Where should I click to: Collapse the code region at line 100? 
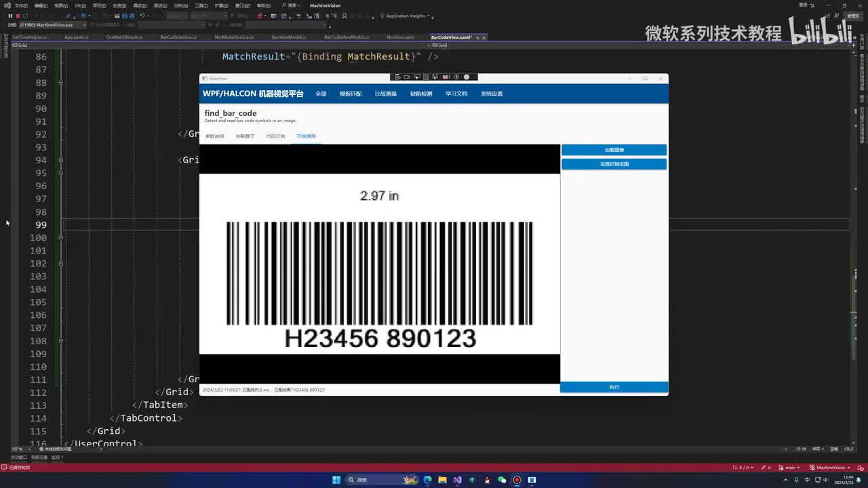(60, 237)
